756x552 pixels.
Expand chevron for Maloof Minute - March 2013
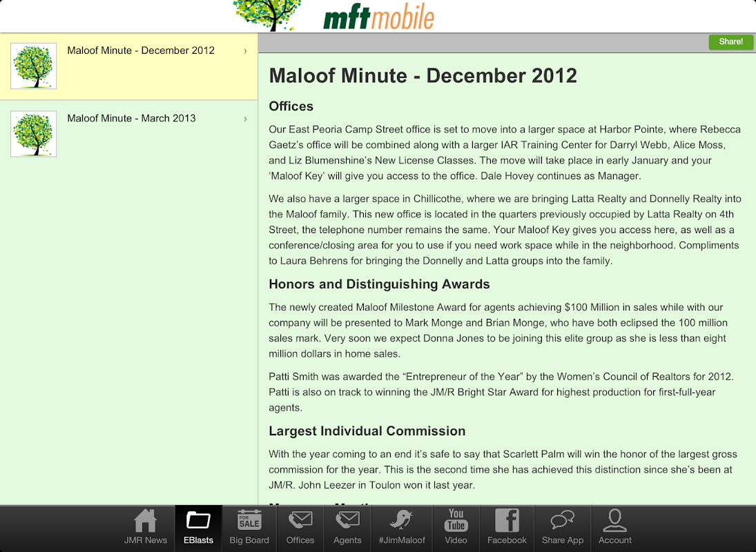coord(245,119)
